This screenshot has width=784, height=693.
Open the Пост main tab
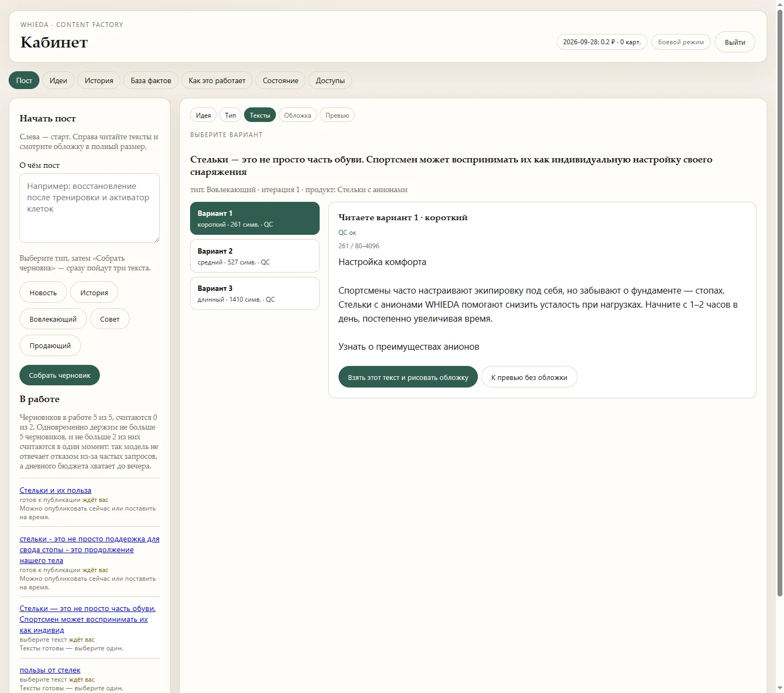(24, 80)
